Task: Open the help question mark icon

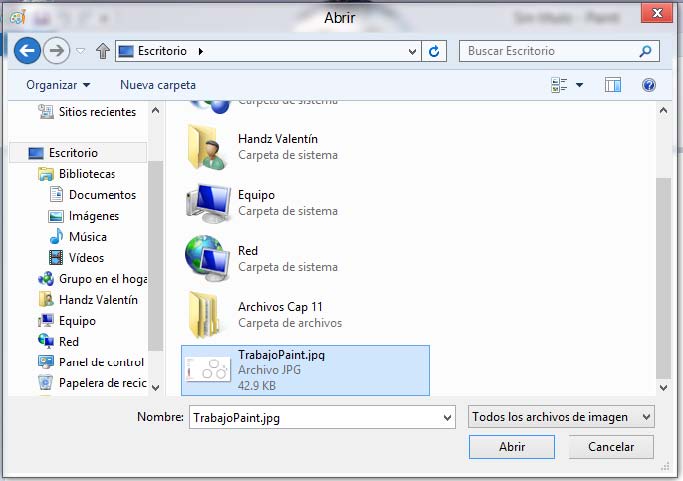Action: click(x=648, y=86)
